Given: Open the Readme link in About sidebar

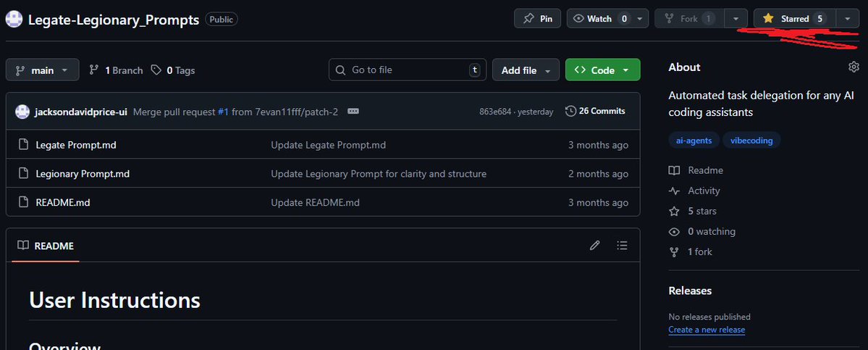Looking at the screenshot, I should pyautogui.click(x=696, y=170).
